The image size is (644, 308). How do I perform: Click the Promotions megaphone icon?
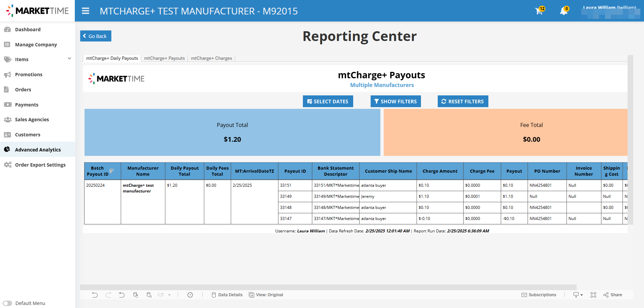(7, 75)
